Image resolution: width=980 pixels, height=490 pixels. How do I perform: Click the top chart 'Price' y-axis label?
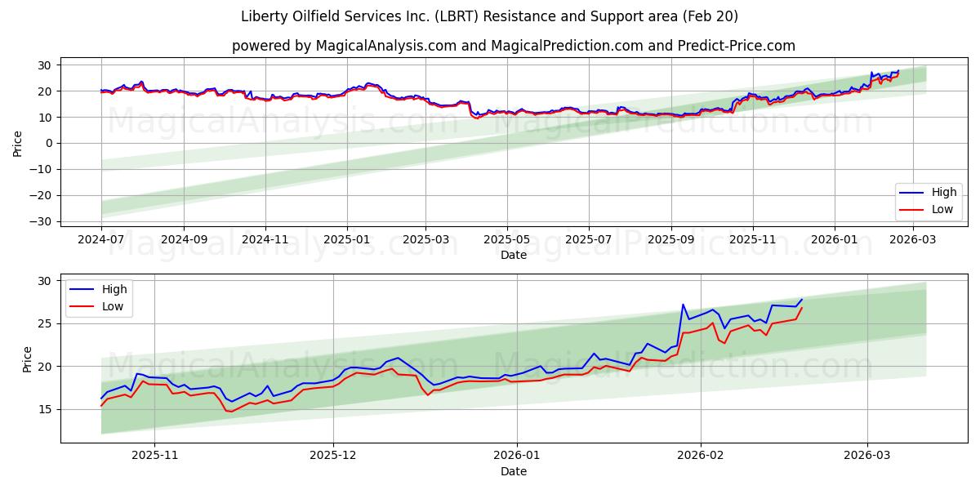[18, 143]
